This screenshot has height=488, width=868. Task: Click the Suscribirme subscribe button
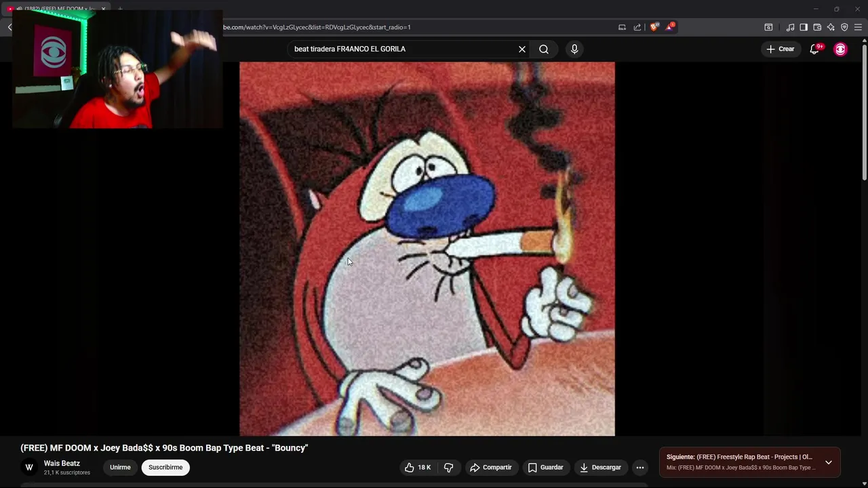tap(165, 467)
